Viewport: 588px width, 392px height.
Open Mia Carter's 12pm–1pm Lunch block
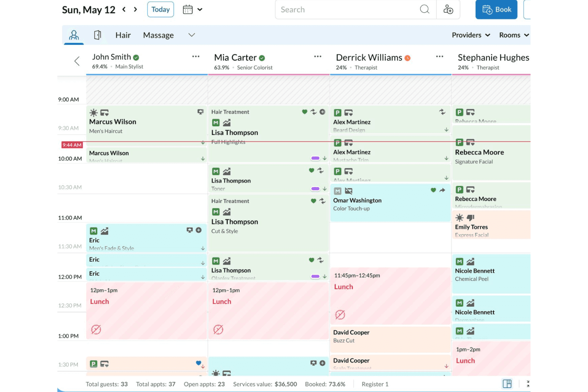point(269,311)
